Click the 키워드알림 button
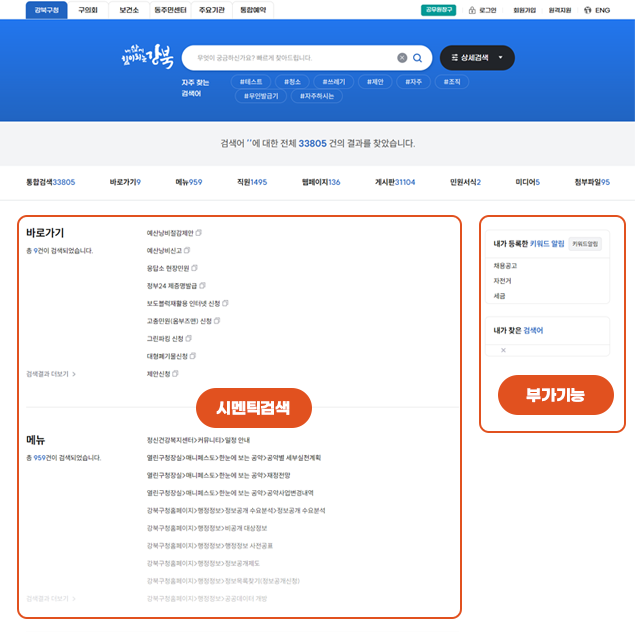Viewport: 635px width, 638px height. (585, 243)
